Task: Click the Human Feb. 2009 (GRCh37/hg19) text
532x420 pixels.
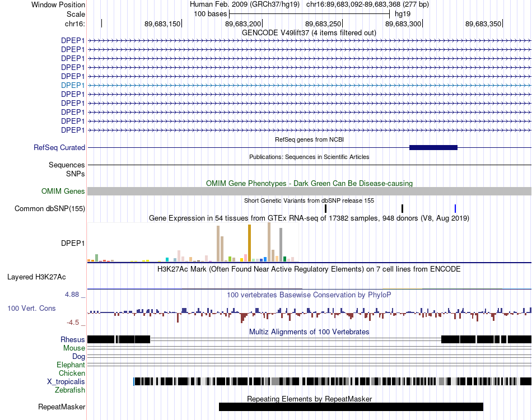Action: pos(245,4)
